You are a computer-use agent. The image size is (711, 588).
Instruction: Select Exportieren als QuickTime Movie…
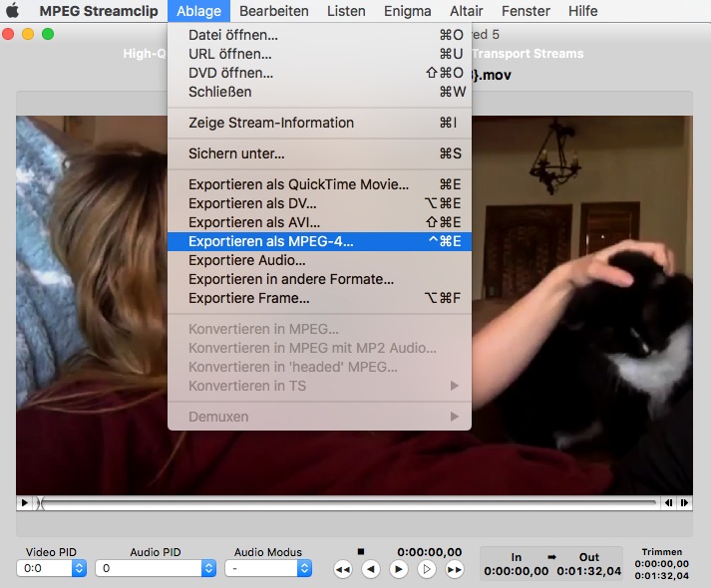(319, 184)
